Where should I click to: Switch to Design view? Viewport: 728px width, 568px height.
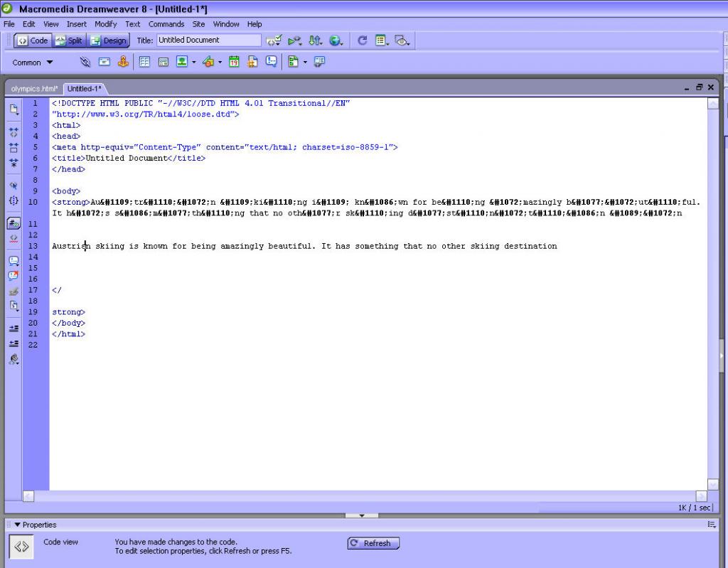[108, 41]
